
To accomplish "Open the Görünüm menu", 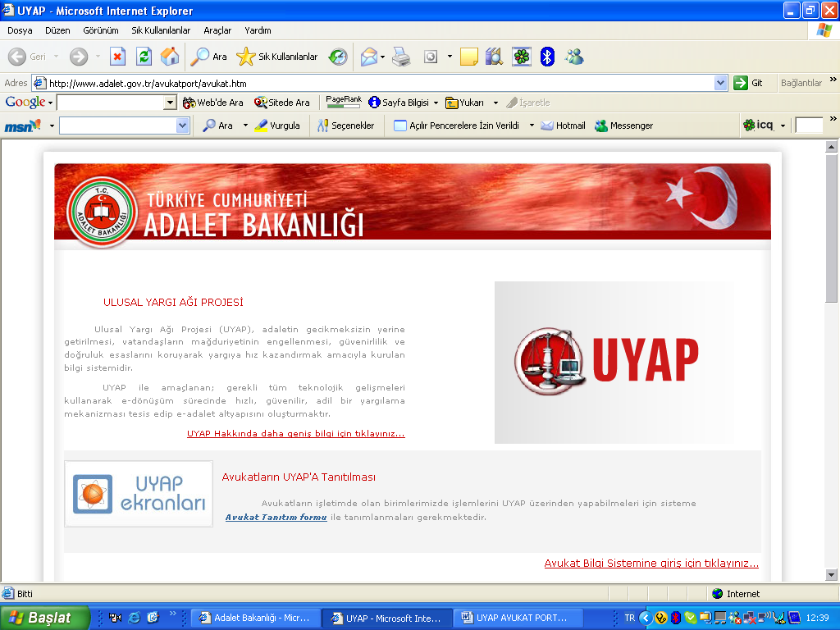I will click(x=101, y=30).
